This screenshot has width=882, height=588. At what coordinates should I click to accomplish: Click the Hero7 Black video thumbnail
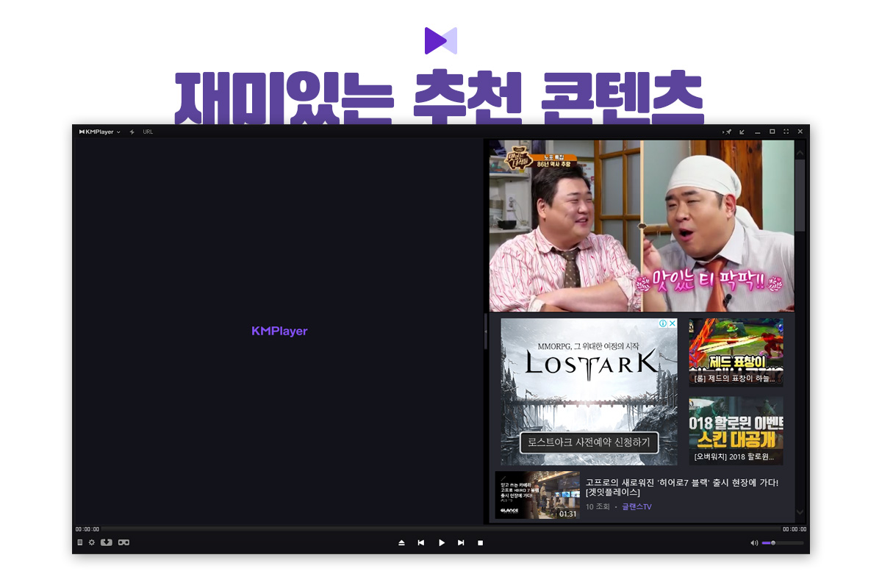537,495
